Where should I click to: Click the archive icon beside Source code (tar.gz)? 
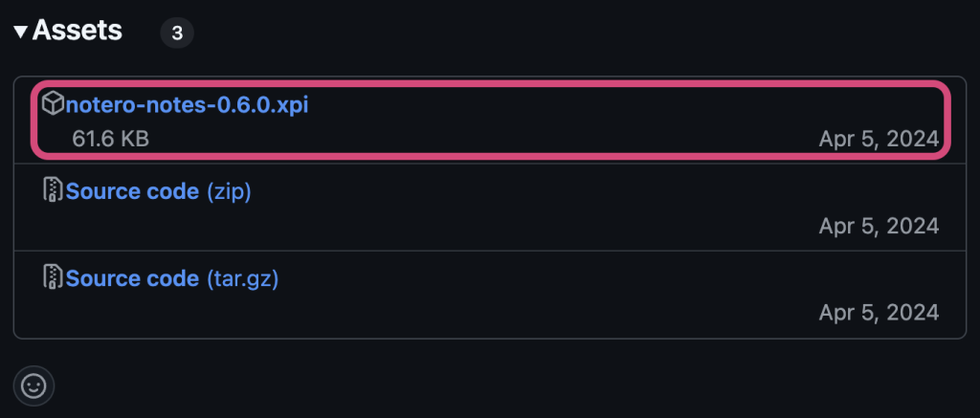pos(54,278)
